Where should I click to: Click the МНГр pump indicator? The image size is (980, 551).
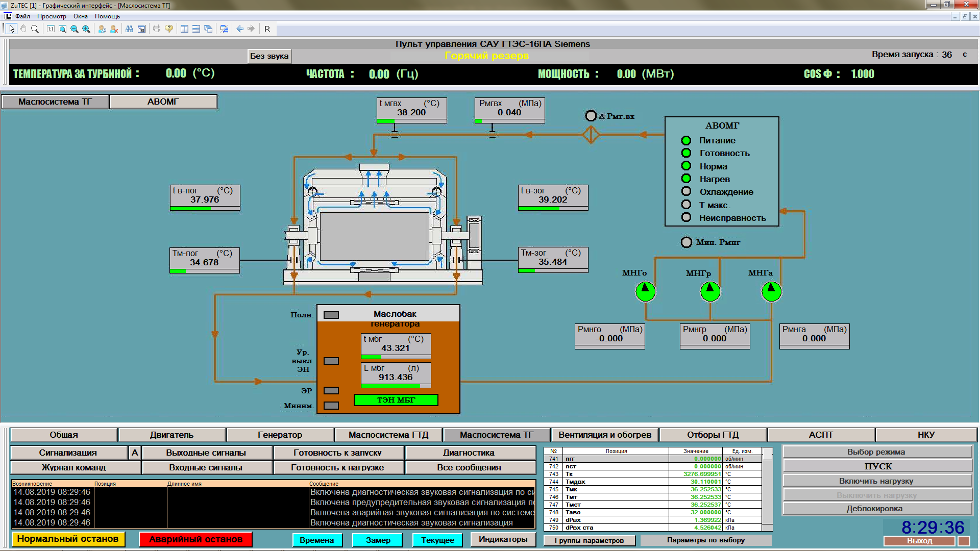(x=710, y=291)
